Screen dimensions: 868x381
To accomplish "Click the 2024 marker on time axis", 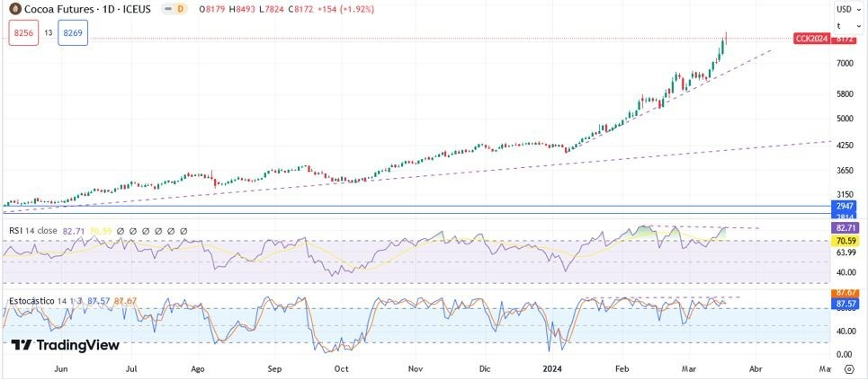I will (552, 368).
